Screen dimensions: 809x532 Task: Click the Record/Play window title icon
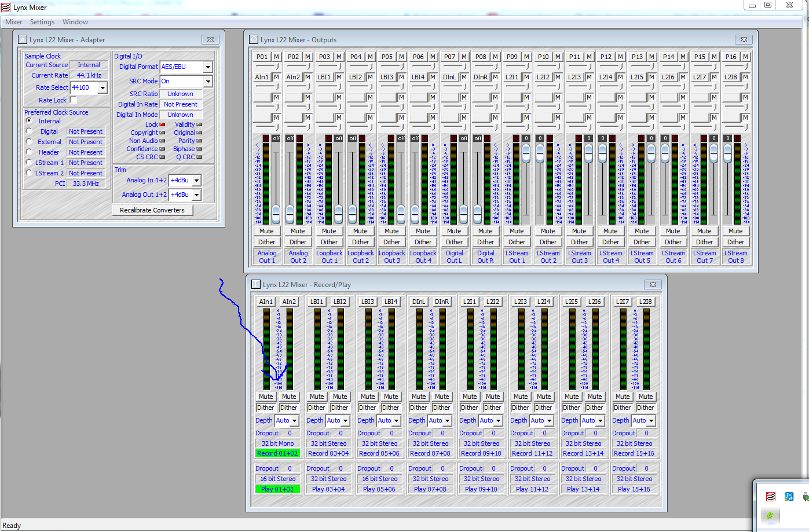click(x=256, y=284)
